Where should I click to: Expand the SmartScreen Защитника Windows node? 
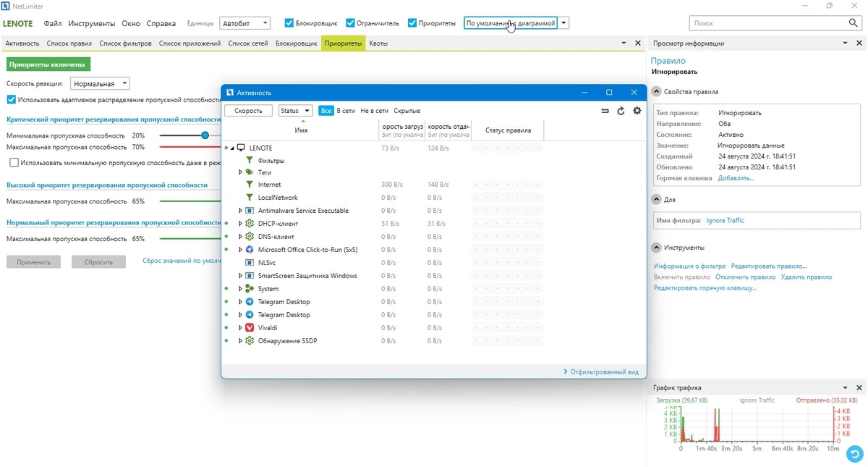click(x=240, y=276)
